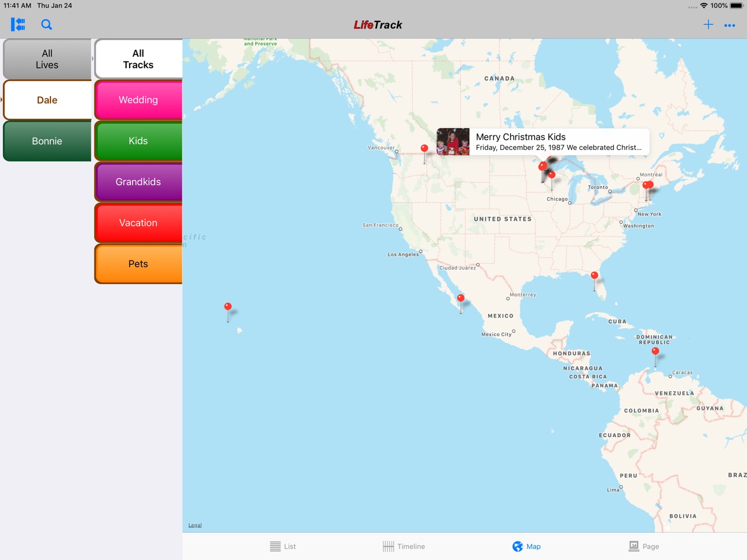This screenshot has height=560, width=747.
Task: Select the Grandkids track
Action: (138, 182)
